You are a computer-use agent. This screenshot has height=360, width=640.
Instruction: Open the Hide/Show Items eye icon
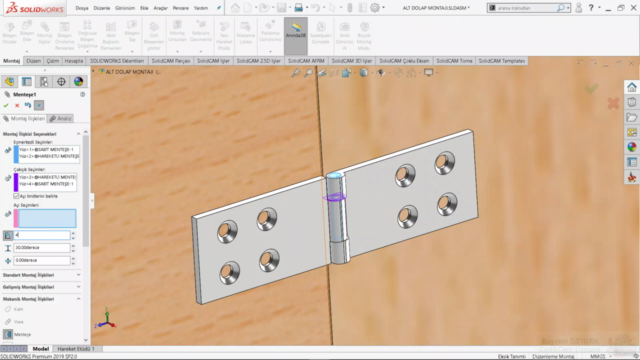[380, 73]
